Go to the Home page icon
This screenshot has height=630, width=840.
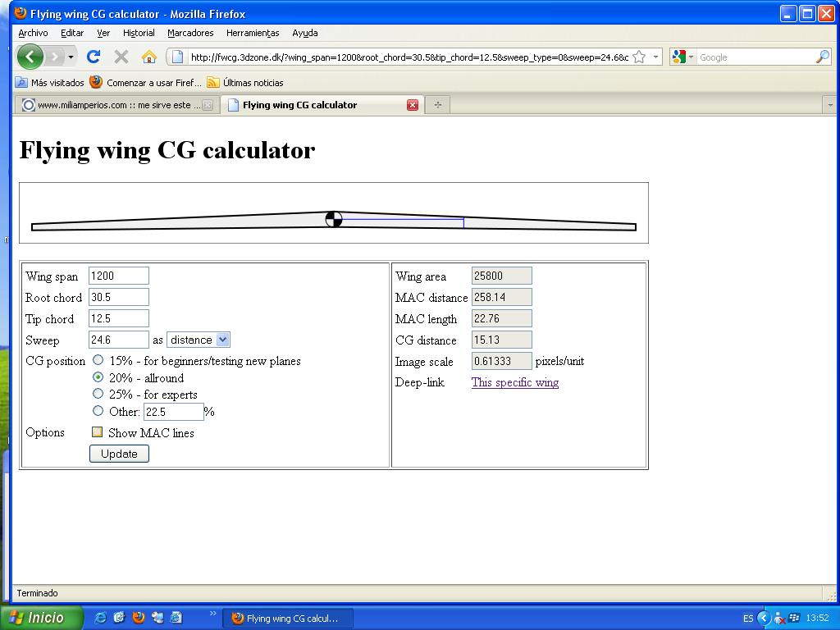148,57
